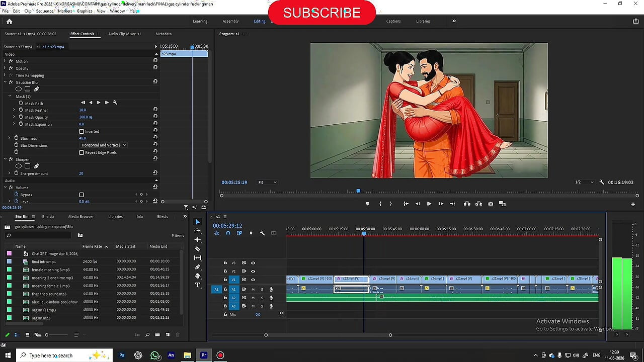Screen dimensions: 644x362
Task: Click Find magnifier icon at Project panel bottom
Action: click(147, 335)
